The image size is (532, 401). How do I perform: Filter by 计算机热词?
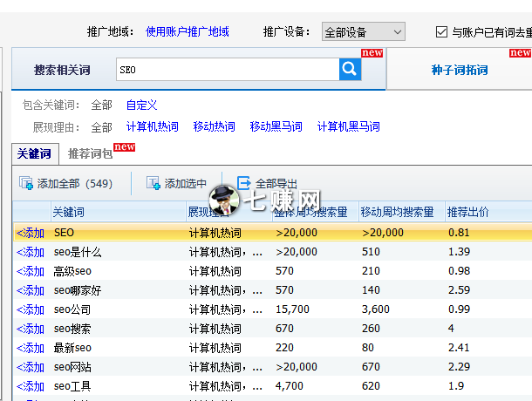[x=153, y=126]
